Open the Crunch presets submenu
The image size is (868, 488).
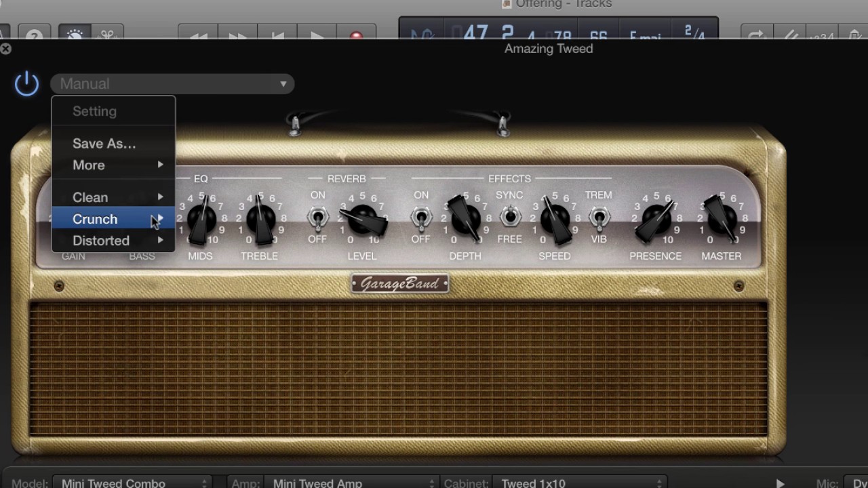coord(114,219)
